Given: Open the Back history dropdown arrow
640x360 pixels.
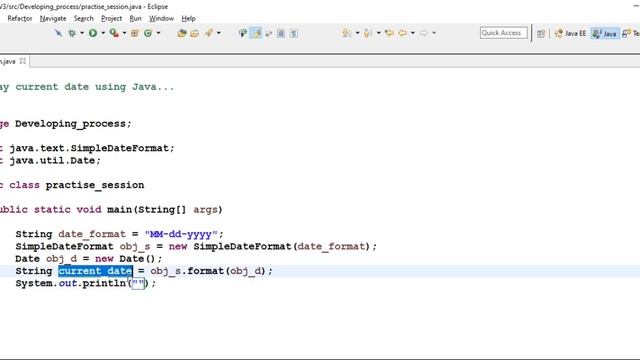Looking at the screenshot, I should 413,33.
